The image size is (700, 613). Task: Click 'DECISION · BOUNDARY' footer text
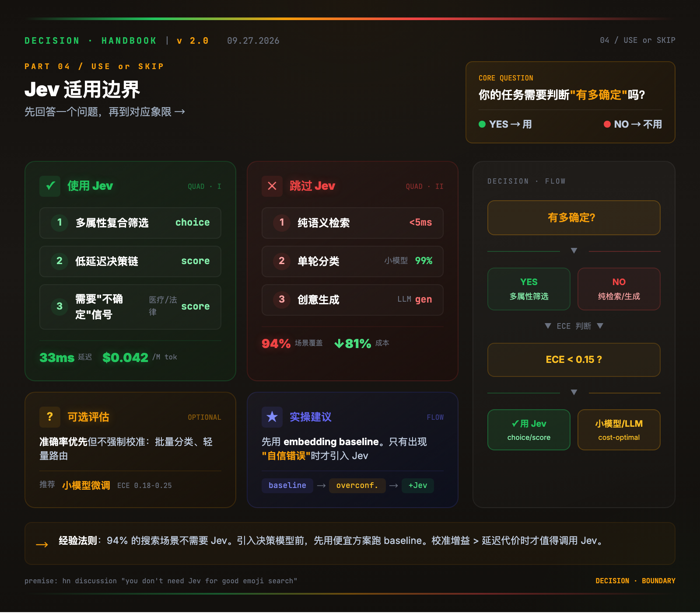coord(635,581)
